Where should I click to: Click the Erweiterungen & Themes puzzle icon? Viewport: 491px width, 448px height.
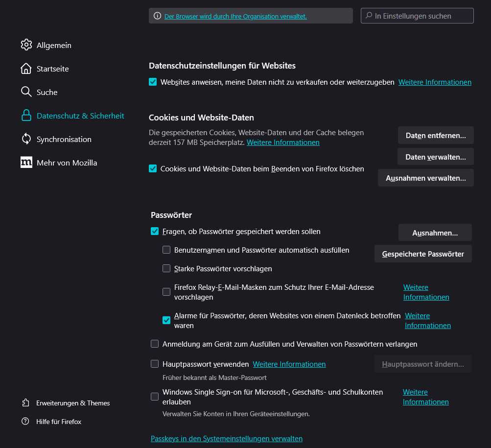tap(26, 403)
